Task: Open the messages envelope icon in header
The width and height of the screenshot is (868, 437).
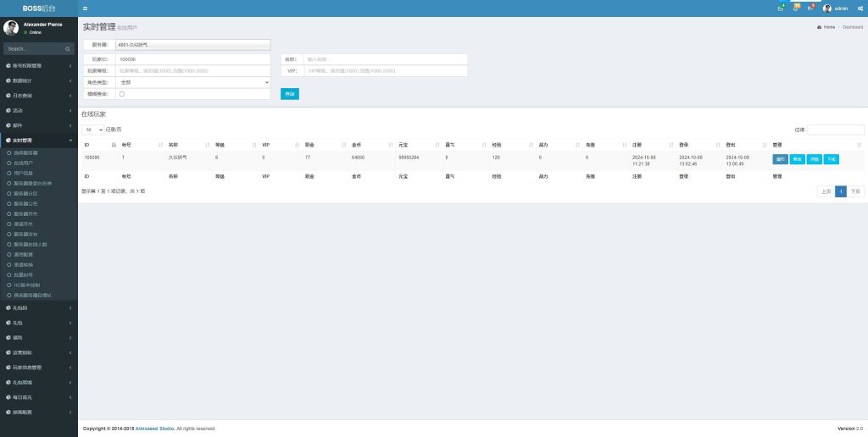Action: tap(780, 8)
